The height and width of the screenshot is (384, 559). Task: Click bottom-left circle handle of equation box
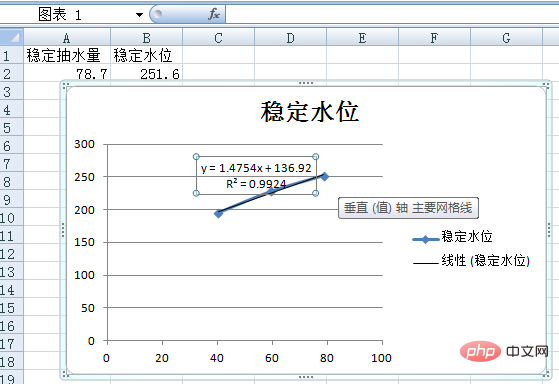[x=196, y=193]
